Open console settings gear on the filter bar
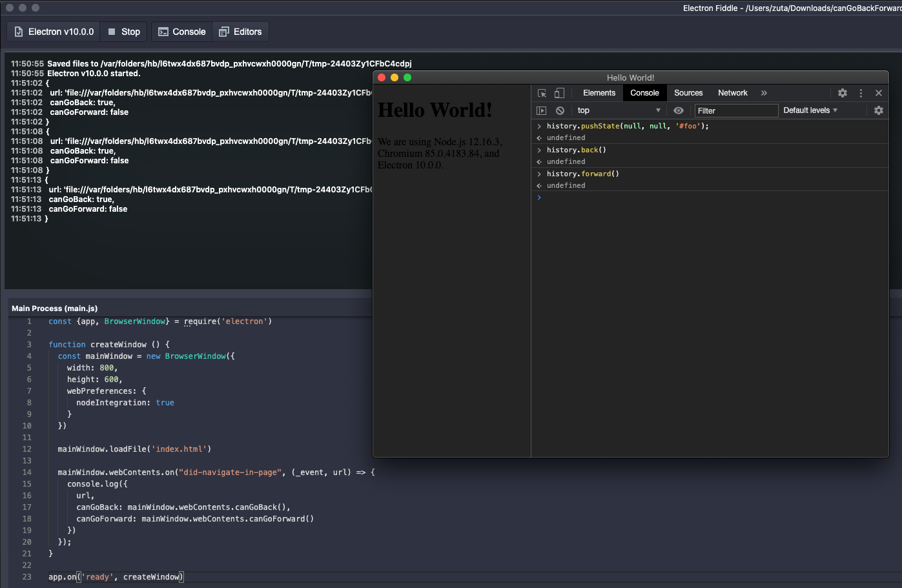The width and height of the screenshot is (902, 588). (878, 110)
